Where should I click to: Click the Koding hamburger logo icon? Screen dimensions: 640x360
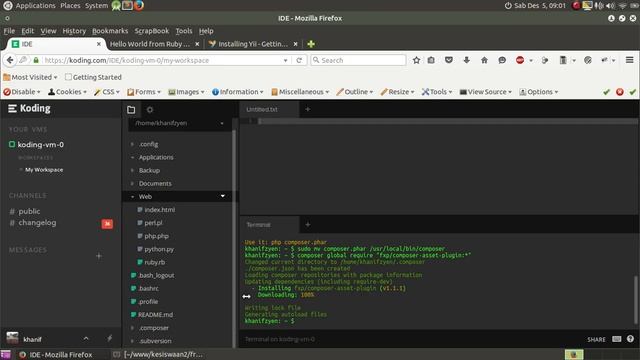point(12,108)
